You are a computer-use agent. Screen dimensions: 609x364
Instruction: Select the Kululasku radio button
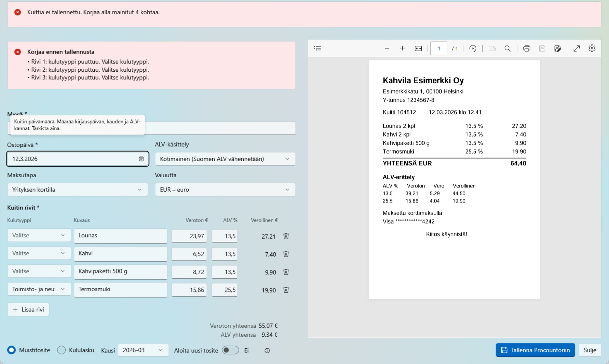pyautogui.click(x=62, y=350)
